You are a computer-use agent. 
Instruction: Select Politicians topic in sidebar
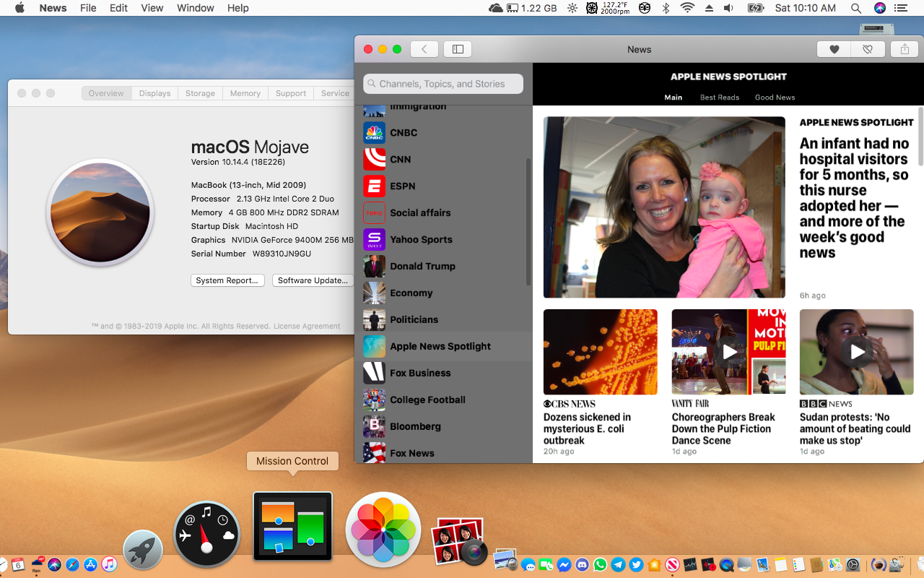(443, 320)
